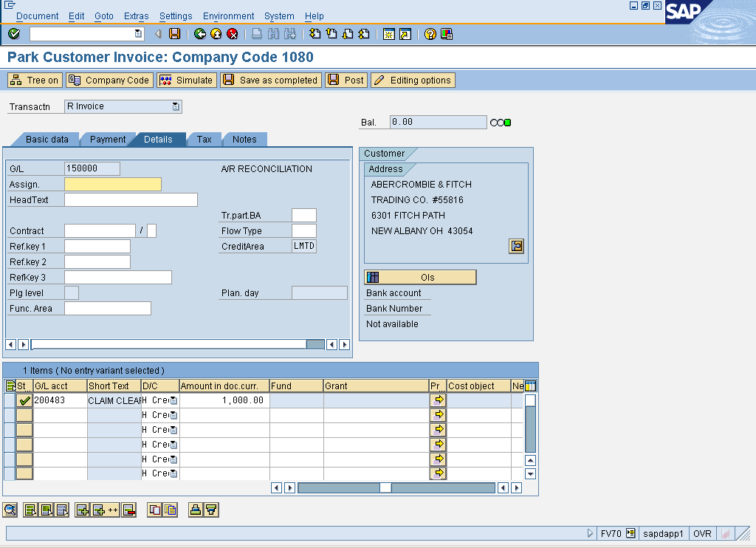Image resolution: width=756 pixels, height=548 pixels.
Task: Open the D/C dropdown in second item row
Action: (x=173, y=415)
